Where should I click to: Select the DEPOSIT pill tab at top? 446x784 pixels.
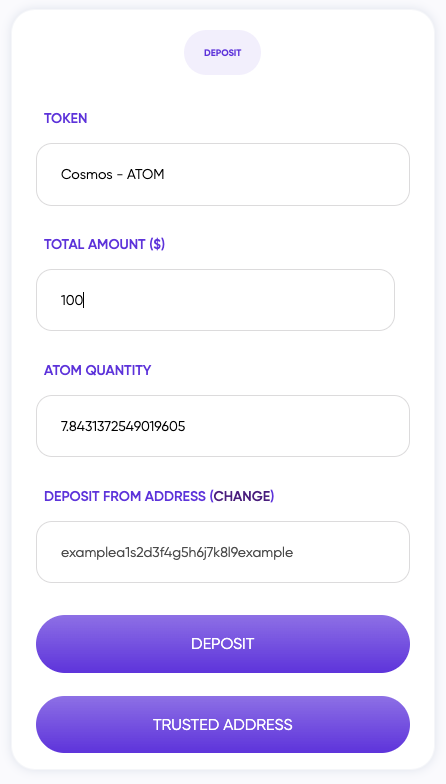(x=222, y=52)
